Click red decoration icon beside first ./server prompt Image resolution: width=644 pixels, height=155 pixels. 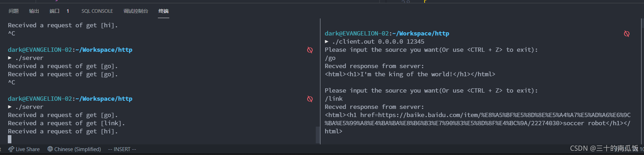310,50
